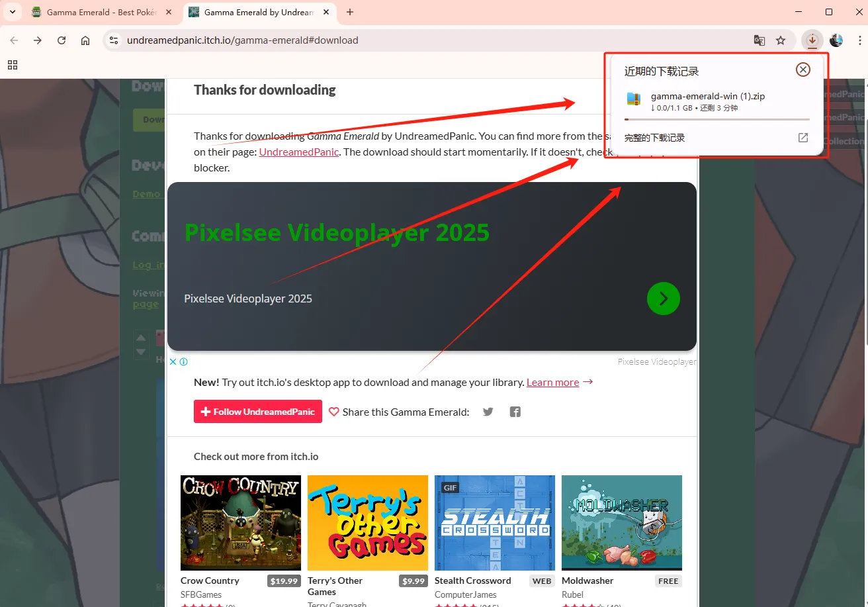This screenshot has width=868, height=607.
Task: Visit the UndreamedPanic profile link
Action: click(x=299, y=152)
